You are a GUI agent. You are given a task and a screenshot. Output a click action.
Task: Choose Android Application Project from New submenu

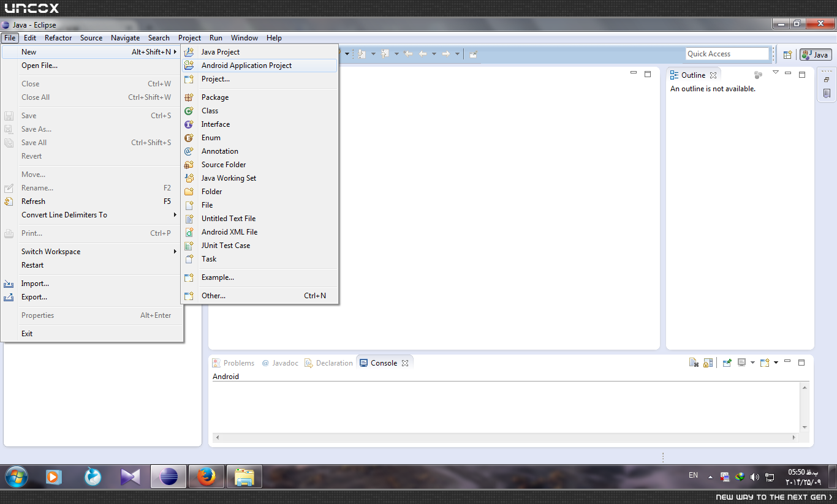pyautogui.click(x=259, y=66)
